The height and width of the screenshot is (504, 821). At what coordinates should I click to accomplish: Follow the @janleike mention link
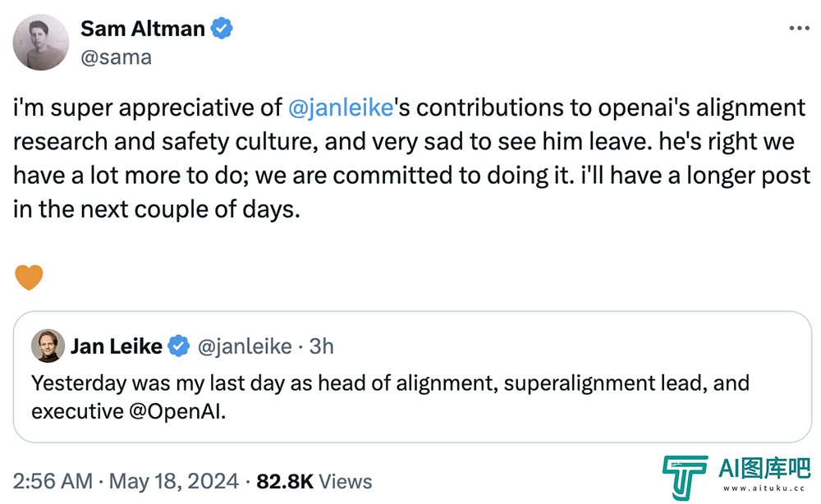pos(341,108)
